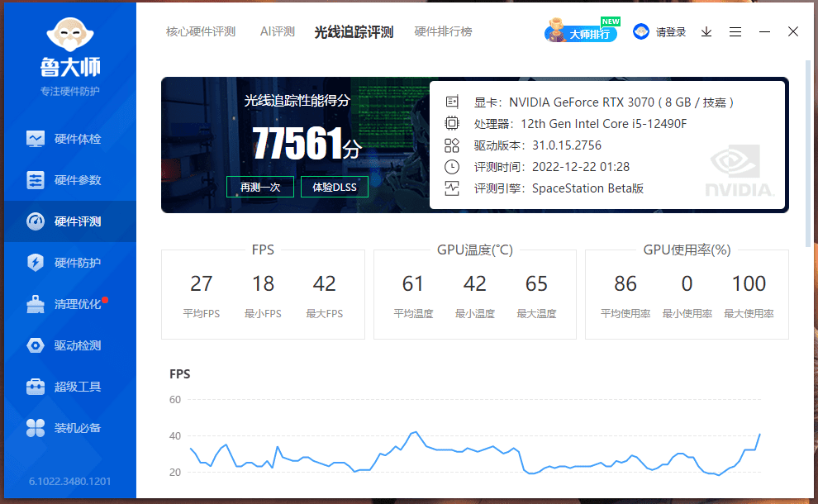Open 硬件防护 in the sidebar
Viewport: 818px width, 504px height.
click(x=70, y=263)
